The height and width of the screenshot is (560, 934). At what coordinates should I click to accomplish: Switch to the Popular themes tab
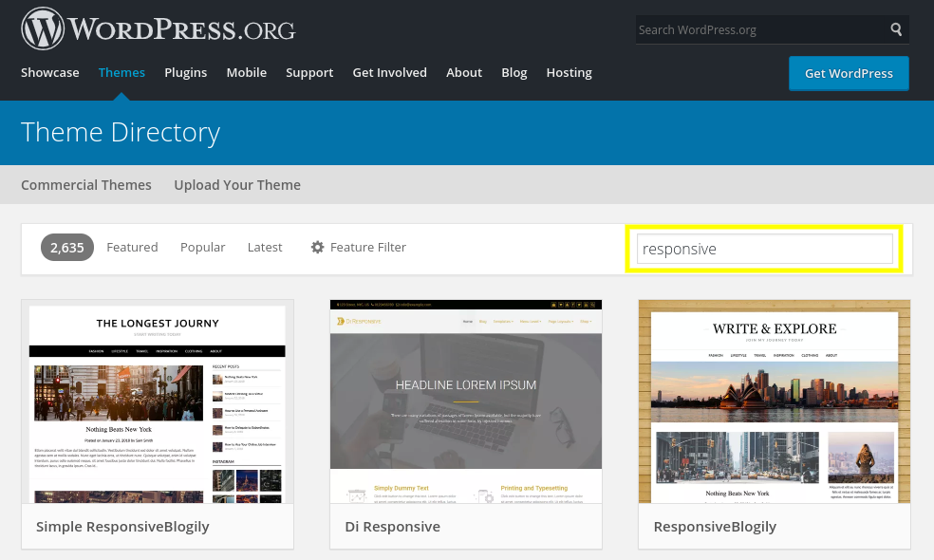pyautogui.click(x=202, y=247)
